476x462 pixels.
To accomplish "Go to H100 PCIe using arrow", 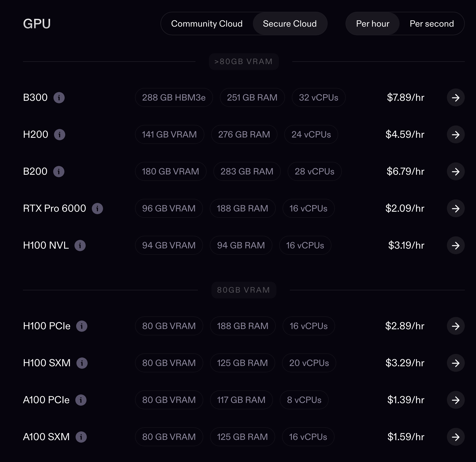I will (x=456, y=326).
